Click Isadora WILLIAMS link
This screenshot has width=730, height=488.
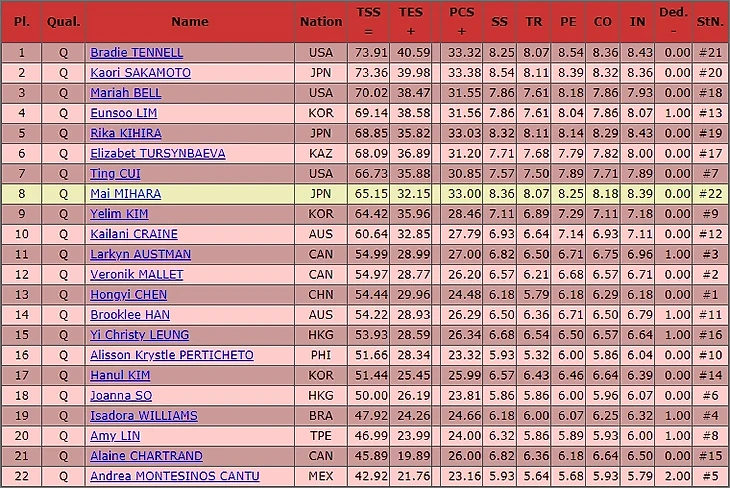(144, 415)
